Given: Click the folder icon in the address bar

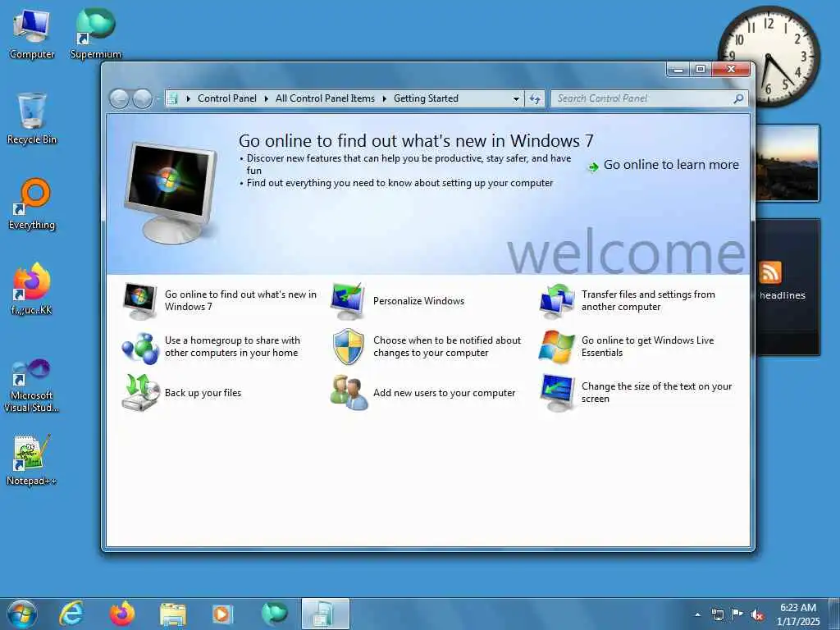Looking at the screenshot, I should (x=172, y=98).
